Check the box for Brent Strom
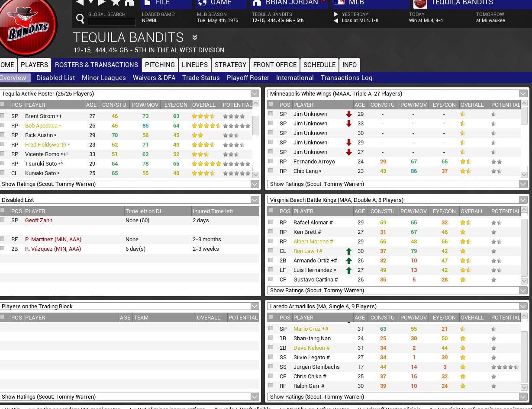The image size is (532, 409). point(3,116)
